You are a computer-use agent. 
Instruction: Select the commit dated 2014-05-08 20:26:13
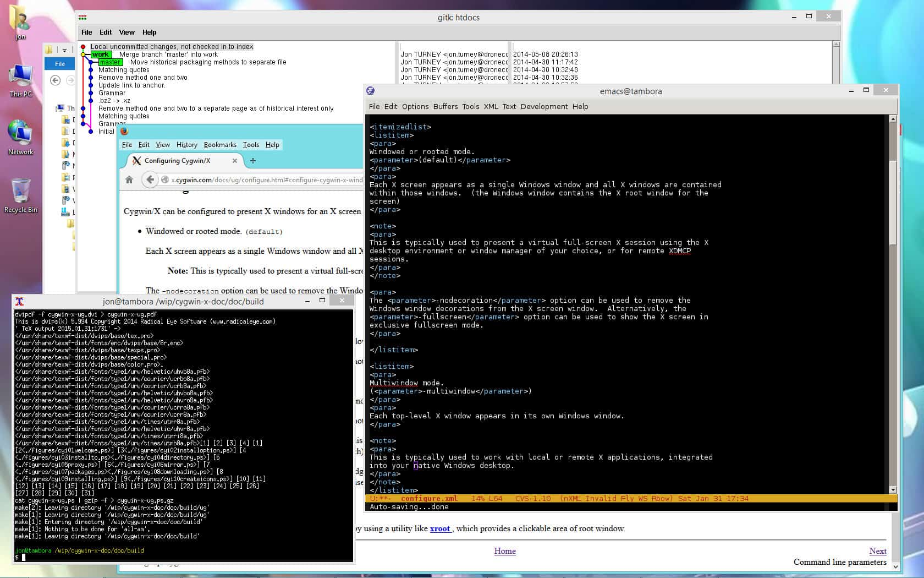pyautogui.click(x=545, y=54)
